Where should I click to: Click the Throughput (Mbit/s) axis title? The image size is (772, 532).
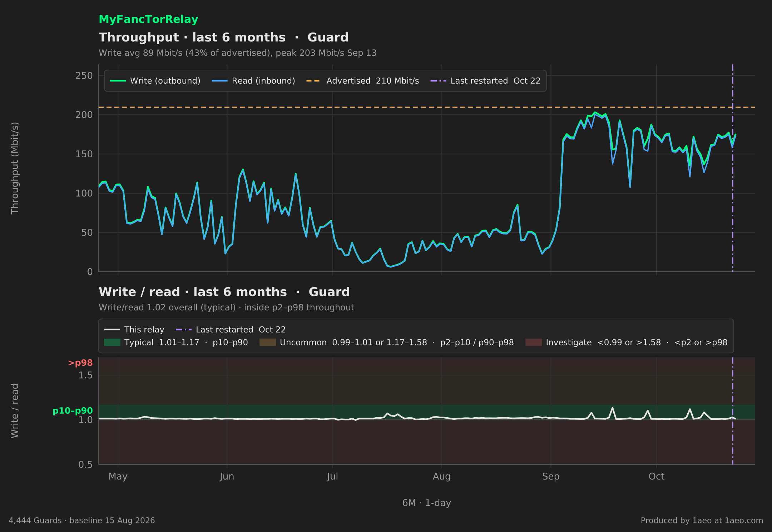coord(15,168)
